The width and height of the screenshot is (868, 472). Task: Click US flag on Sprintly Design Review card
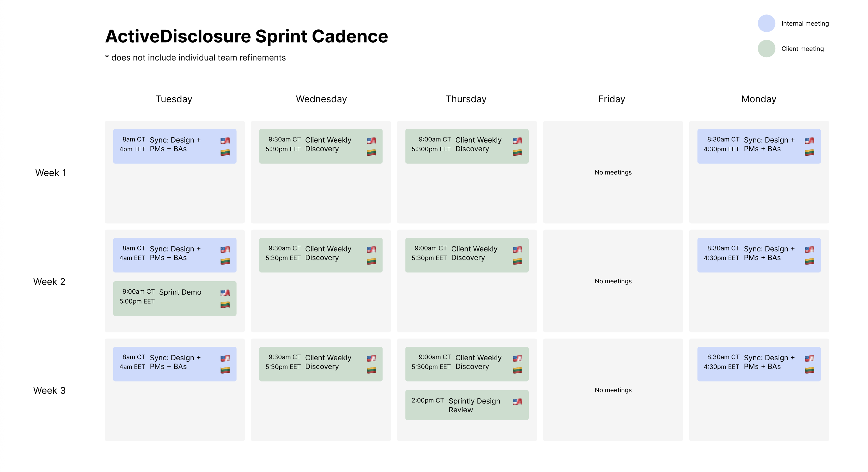[517, 401]
